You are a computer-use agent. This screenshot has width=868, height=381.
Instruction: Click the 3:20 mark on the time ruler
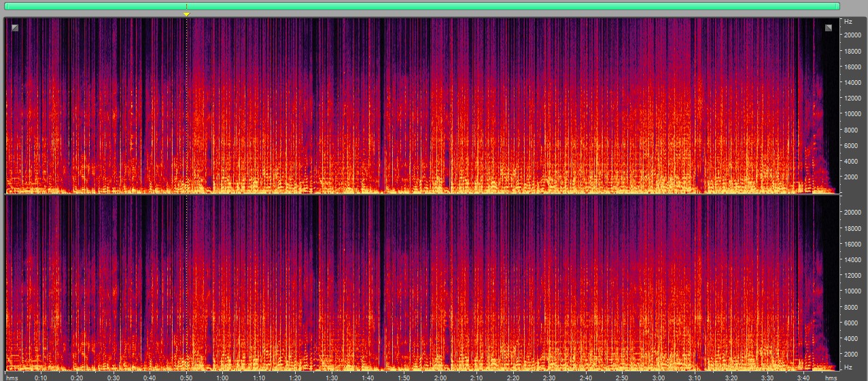coord(731,378)
